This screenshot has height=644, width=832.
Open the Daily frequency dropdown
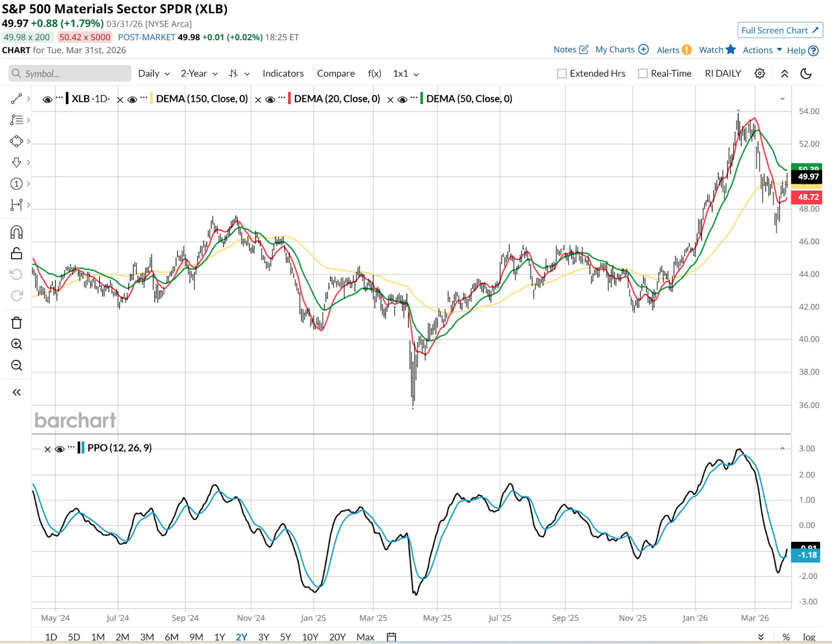coord(154,74)
